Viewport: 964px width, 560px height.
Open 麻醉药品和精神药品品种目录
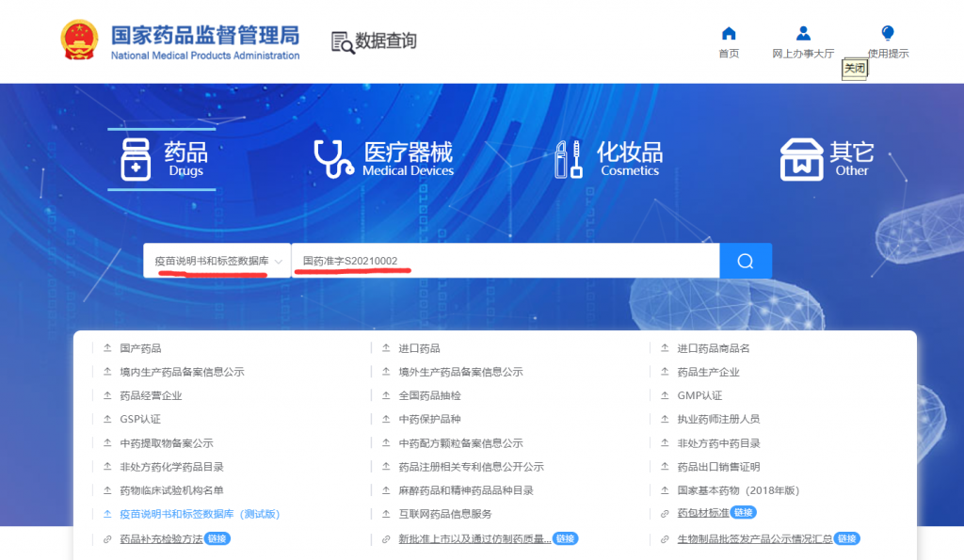[x=466, y=490]
